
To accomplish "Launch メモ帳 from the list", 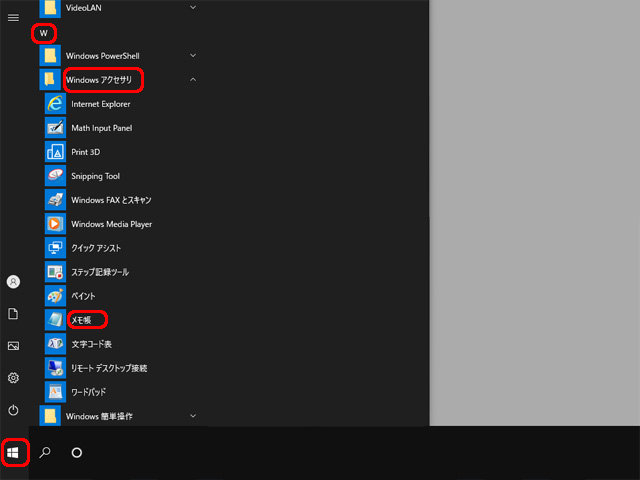I will pyautogui.click(x=81, y=320).
